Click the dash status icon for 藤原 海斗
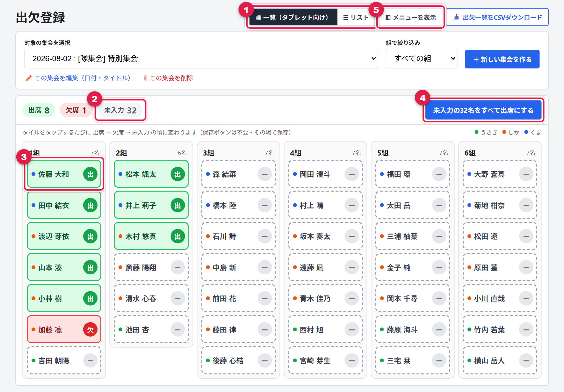The width and height of the screenshot is (564, 392). point(439,330)
